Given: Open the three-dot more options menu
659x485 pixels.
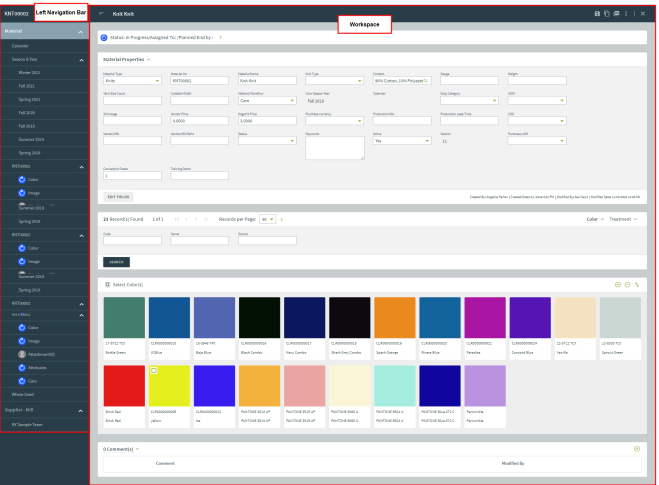Looking at the screenshot, I should pos(626,14).
